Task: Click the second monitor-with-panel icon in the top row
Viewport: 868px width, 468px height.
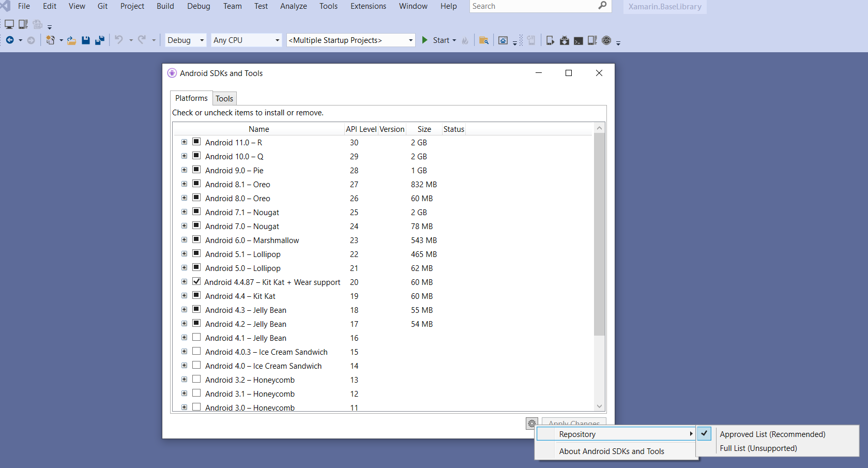Action: [x=23, y=24]
